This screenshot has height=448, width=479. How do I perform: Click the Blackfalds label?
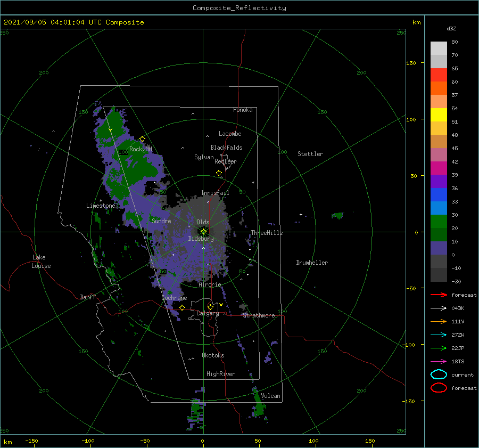226,148
